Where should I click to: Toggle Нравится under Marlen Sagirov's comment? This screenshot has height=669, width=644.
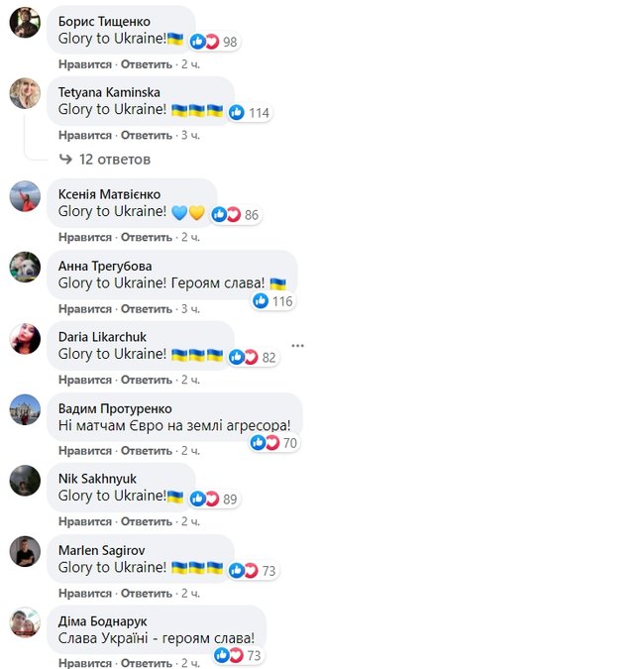85,593
